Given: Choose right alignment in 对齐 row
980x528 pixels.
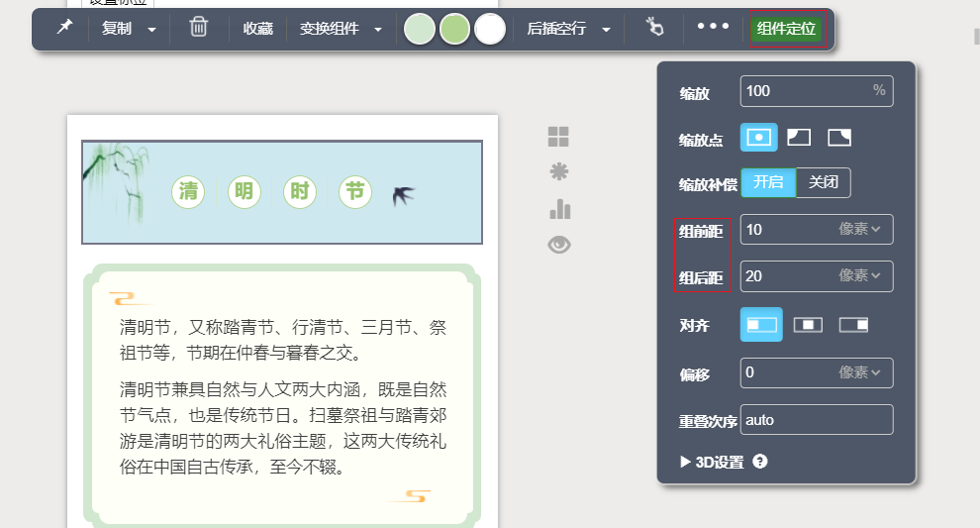Looking at the screenshot, I should pyautogui.click(x=853, y=325).
